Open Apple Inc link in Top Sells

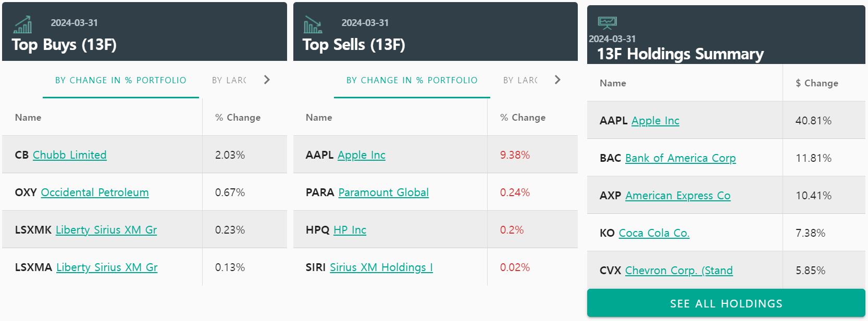pos(362,155)
